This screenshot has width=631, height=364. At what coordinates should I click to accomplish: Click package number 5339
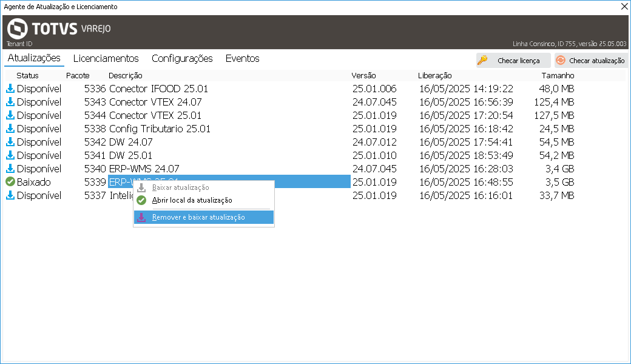95,182
